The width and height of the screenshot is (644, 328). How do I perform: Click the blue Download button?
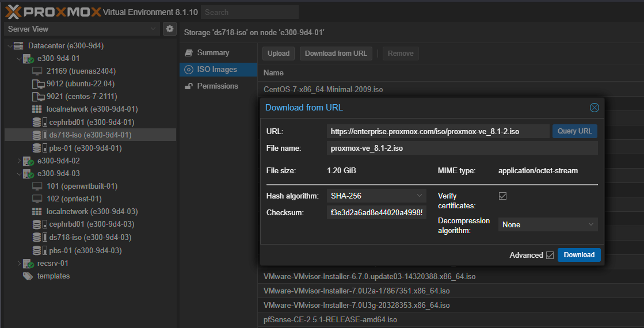pos(579,255)
